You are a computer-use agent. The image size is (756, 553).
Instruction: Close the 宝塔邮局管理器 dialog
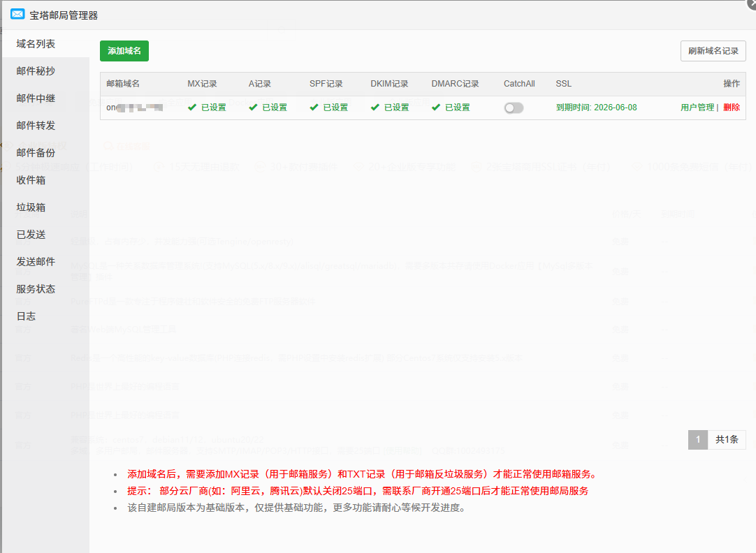[752, 3]
